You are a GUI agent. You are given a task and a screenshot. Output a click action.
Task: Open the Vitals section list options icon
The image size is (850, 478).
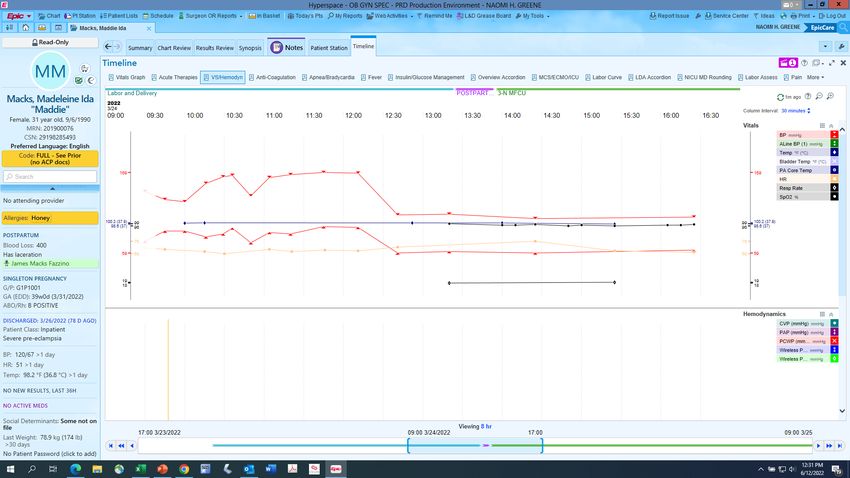[822, 126]
